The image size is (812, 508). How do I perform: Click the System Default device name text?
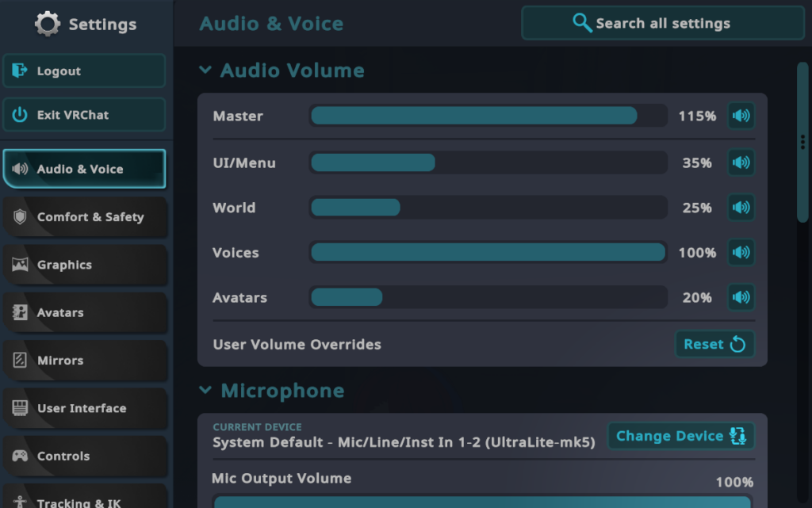pos(404,442)
